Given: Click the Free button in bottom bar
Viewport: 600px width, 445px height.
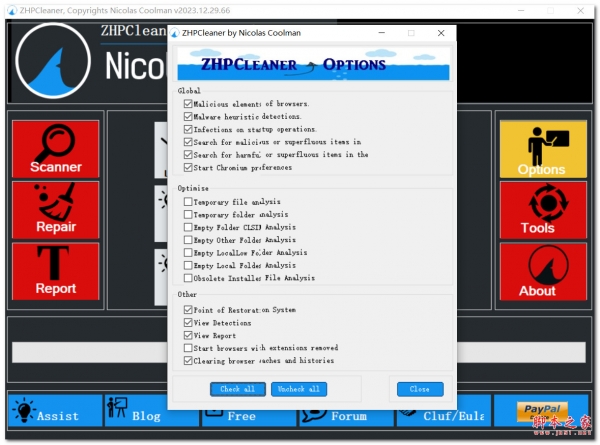Looking at the screenshot, I should 249,417.
